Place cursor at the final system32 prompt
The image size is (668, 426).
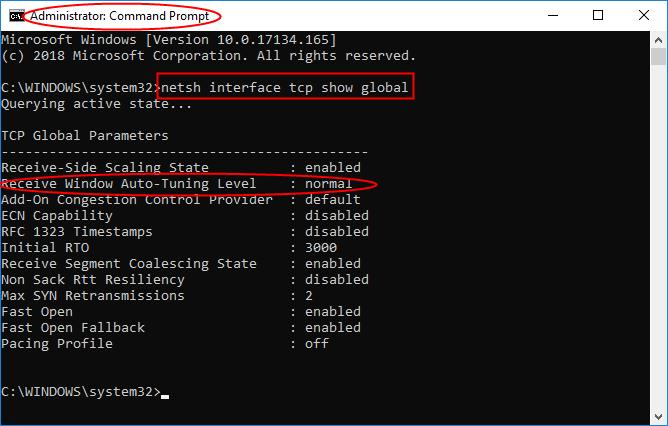click(x=165, y=391)
